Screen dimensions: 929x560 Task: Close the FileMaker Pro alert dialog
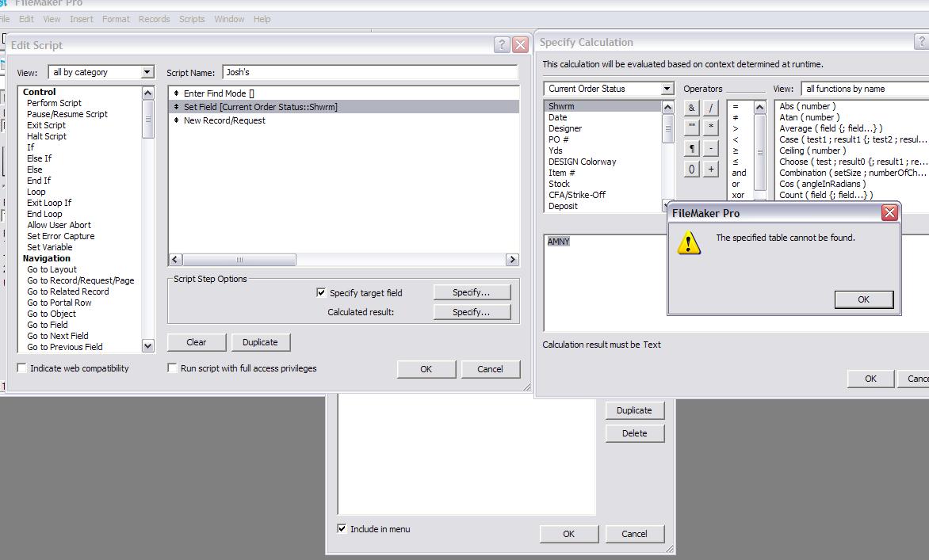889,212
